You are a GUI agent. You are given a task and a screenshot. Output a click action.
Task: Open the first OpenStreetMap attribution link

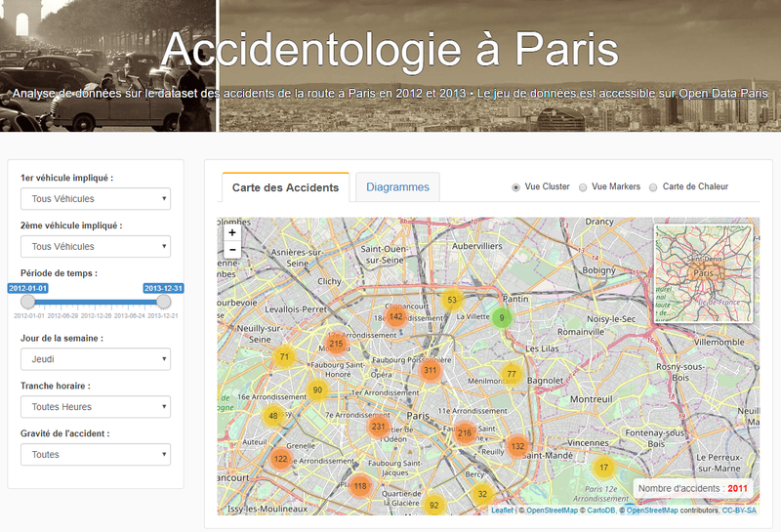coord(552,511)
